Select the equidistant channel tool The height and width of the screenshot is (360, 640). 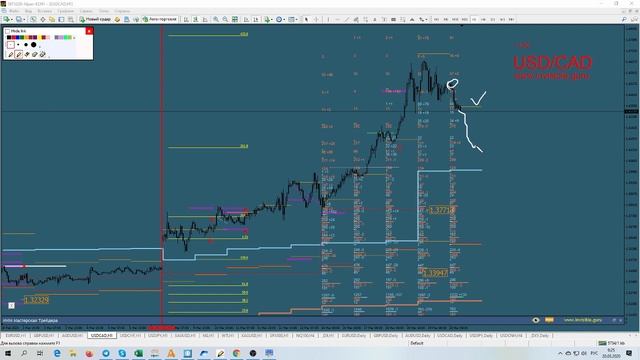click(x=356, y=19)
